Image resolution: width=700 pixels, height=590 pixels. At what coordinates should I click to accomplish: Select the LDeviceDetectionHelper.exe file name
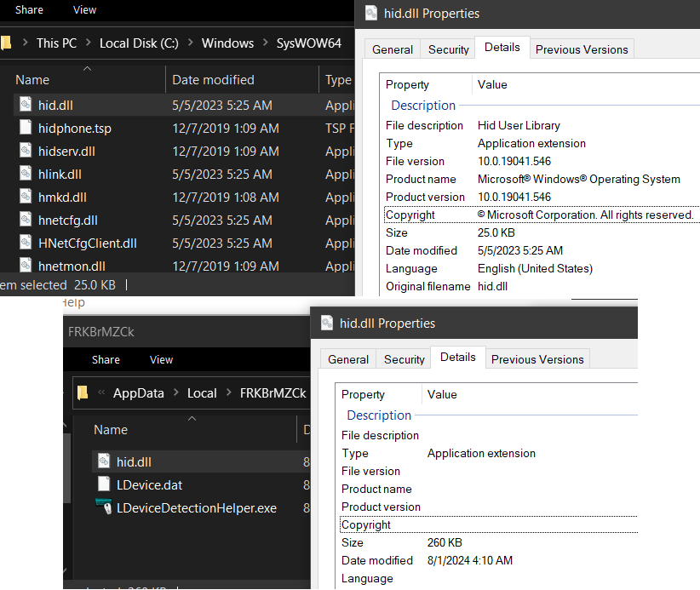point(197,508)
